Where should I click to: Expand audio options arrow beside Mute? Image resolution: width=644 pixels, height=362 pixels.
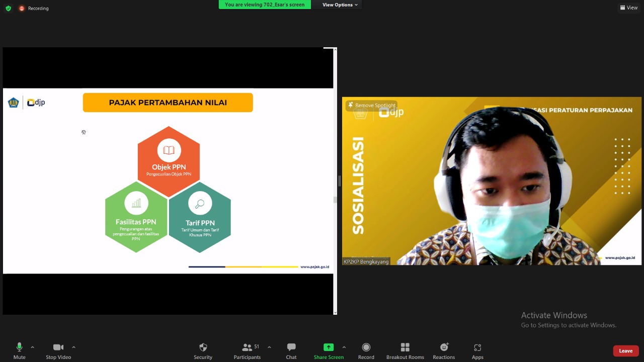coord(33,347)
